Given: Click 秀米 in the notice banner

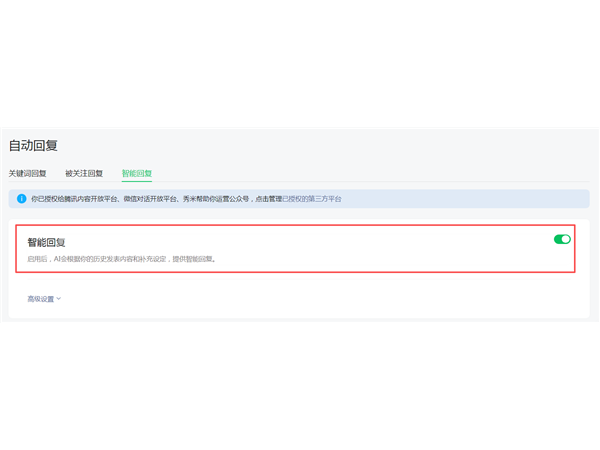Looking at the screenshot, I should (190, 199).
